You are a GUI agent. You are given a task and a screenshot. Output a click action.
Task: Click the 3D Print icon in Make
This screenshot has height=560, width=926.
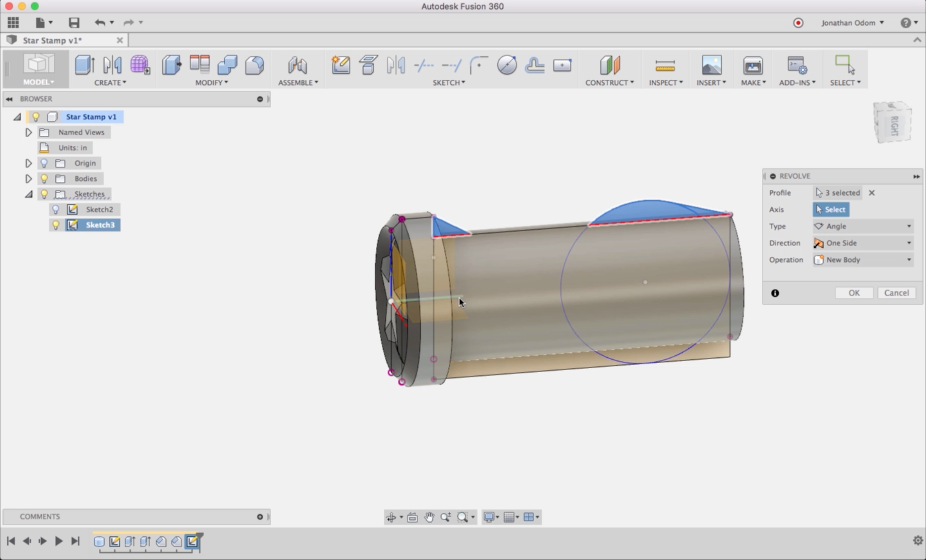point(752,65)
